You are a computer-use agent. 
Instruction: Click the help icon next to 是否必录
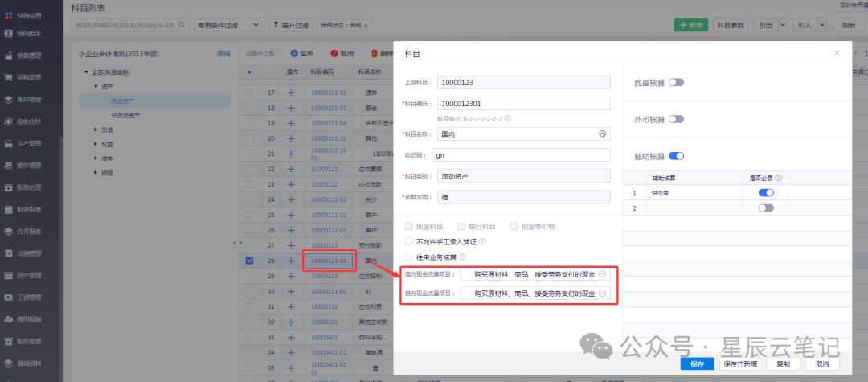[x=778, y=178]
